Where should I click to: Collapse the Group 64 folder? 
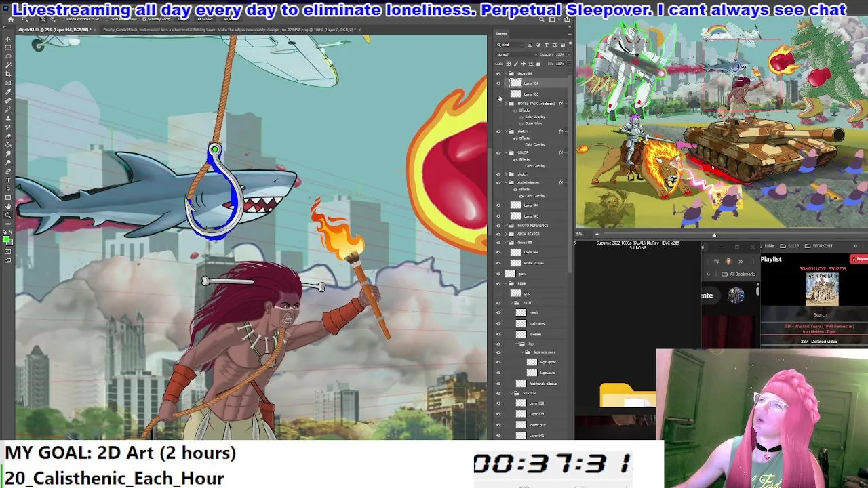coord(506,73)
